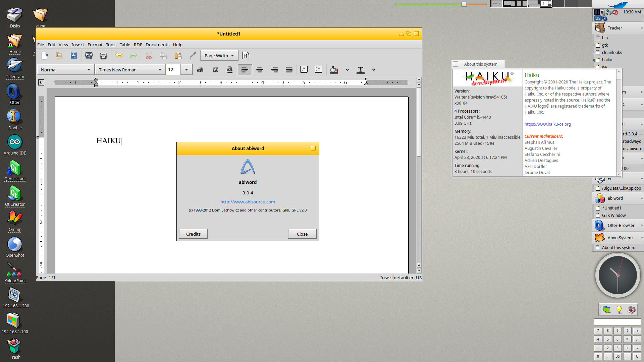
Task: Click the AbiWord vertical scrollbar thumb
Action: pyautogui.click(x=419, y=122)
